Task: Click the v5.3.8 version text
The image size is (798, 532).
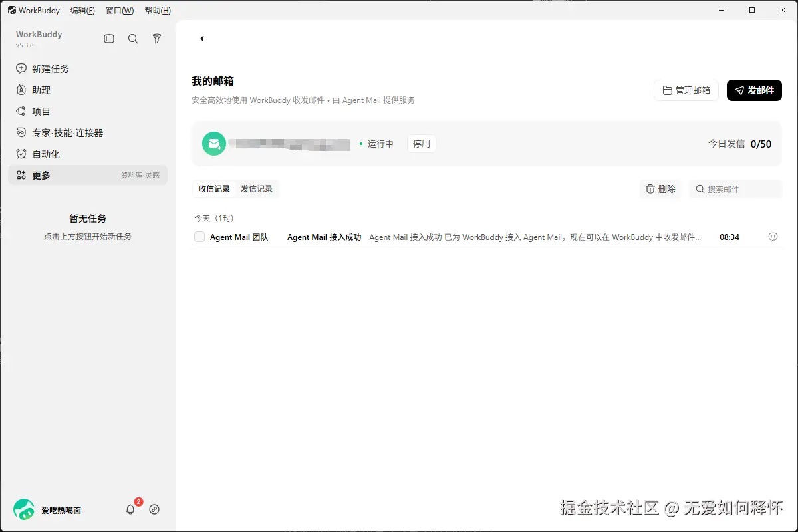Action: [25, 45]
